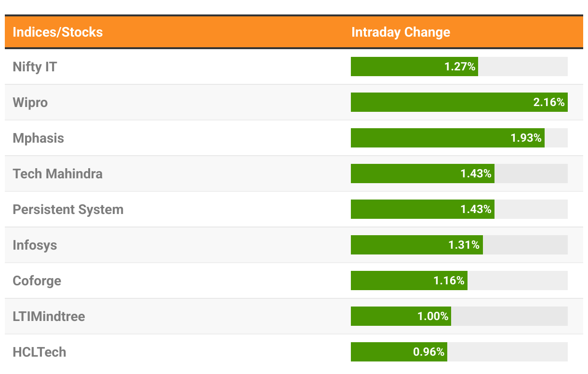Select the LTIMindtree stock name
This screenshot has height=374, width=588.
pos(49,316)
